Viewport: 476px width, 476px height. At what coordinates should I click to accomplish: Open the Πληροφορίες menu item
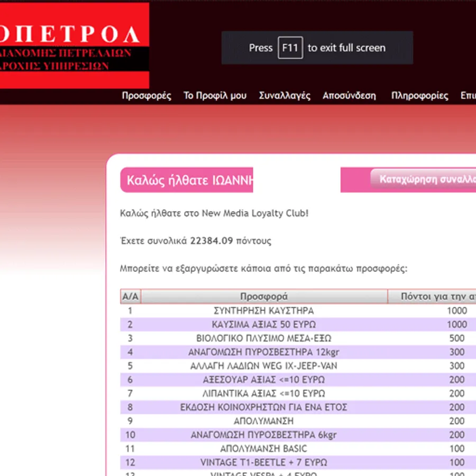pos(419,96)
